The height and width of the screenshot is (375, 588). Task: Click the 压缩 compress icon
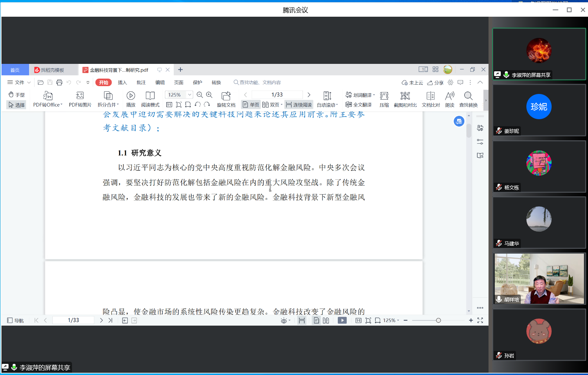(x=384, y=96)
